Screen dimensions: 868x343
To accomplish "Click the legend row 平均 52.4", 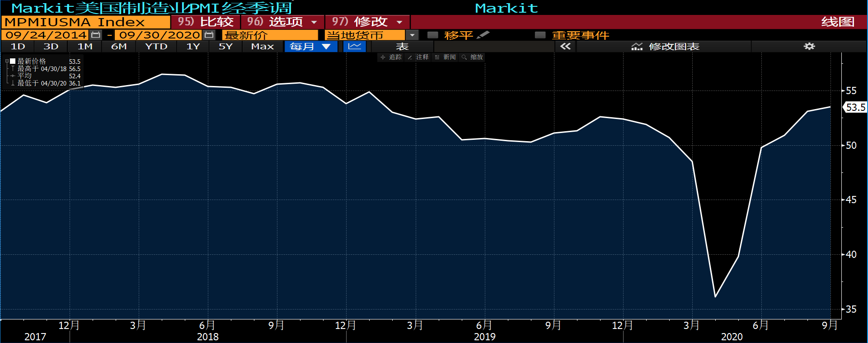I will tap(45, 76).
